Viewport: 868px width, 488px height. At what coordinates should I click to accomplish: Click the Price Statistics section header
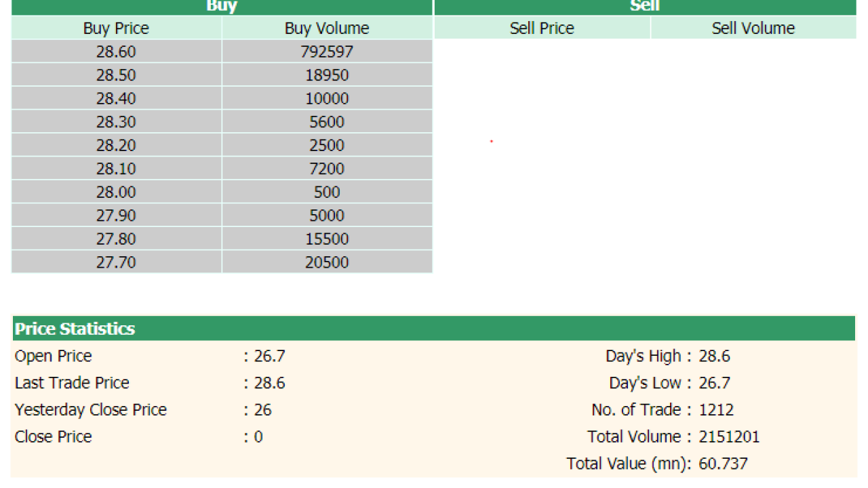[x=75, y=329]
